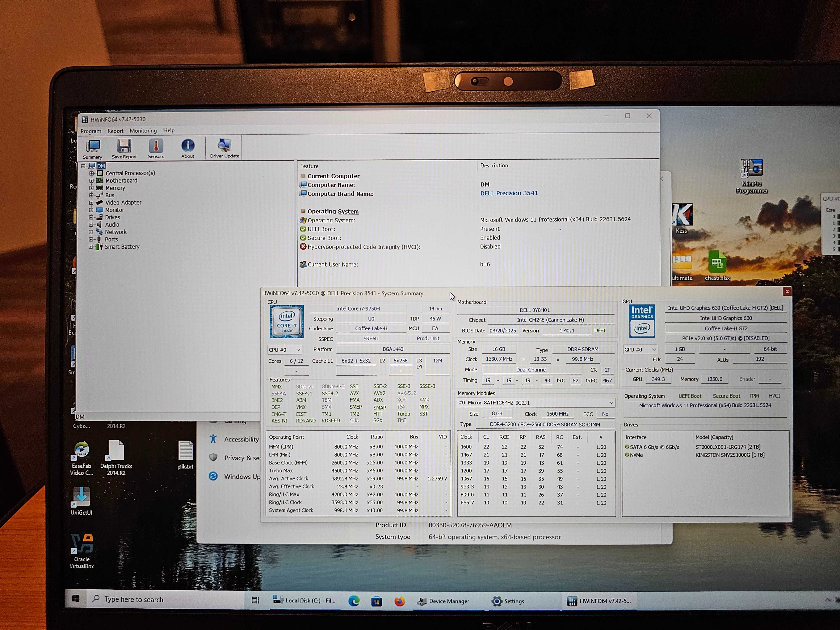Click the Operating System heading link
840x630 pixels.
pos(333,211)
